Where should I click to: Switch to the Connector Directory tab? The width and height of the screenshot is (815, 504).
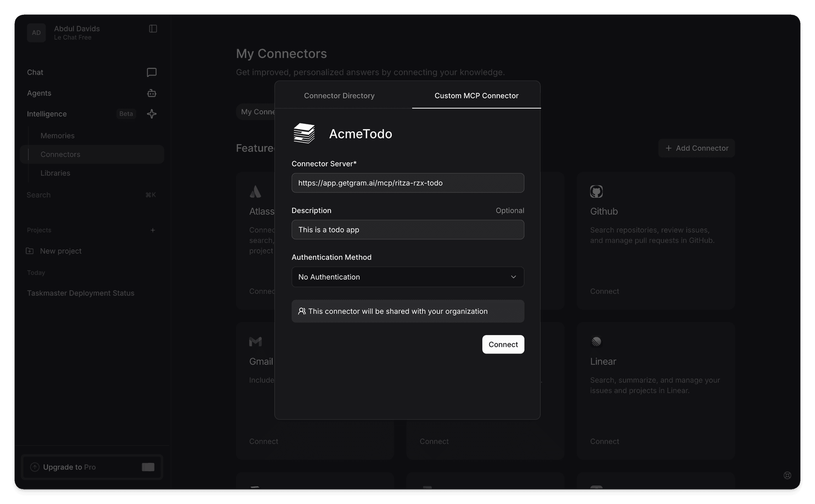pyautogui.click(x=339, y=95)
